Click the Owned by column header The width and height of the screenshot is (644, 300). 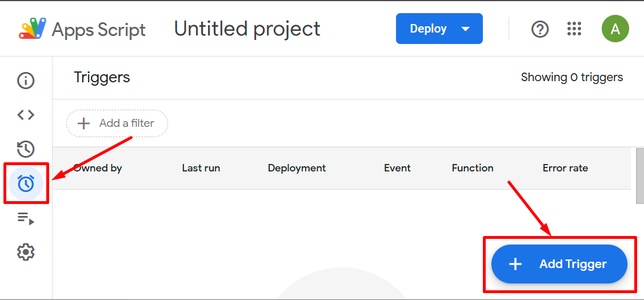pos(98,168)
